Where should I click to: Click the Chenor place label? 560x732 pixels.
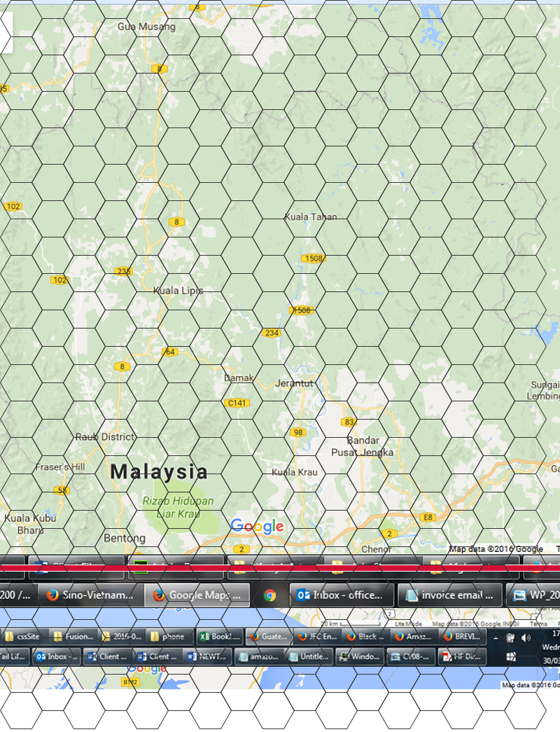[x=376, y=549]
